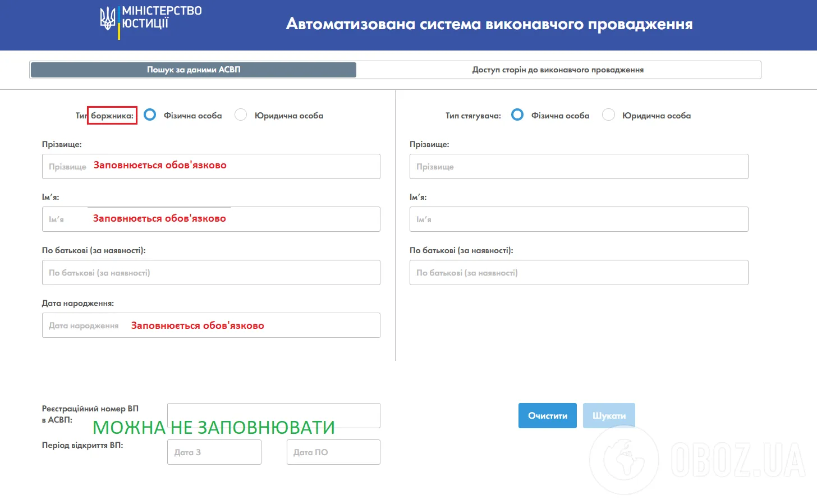Open Доступ сторін до виконавчого провадження tab
The height and width of the screenshot is (504, 817).
558,70
